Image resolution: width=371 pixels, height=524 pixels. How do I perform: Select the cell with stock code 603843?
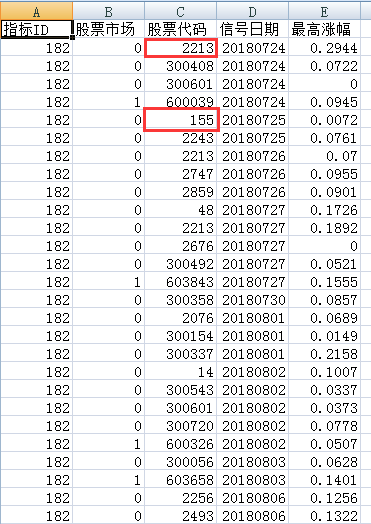coord(180,282)
